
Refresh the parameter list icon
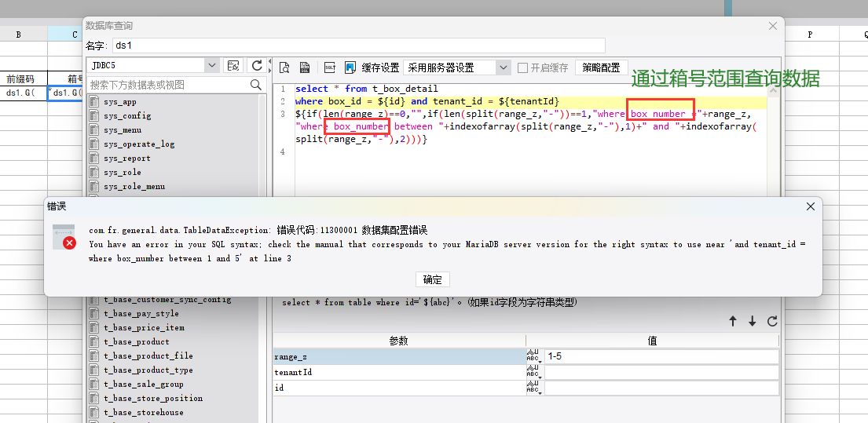tap(772, 321)
